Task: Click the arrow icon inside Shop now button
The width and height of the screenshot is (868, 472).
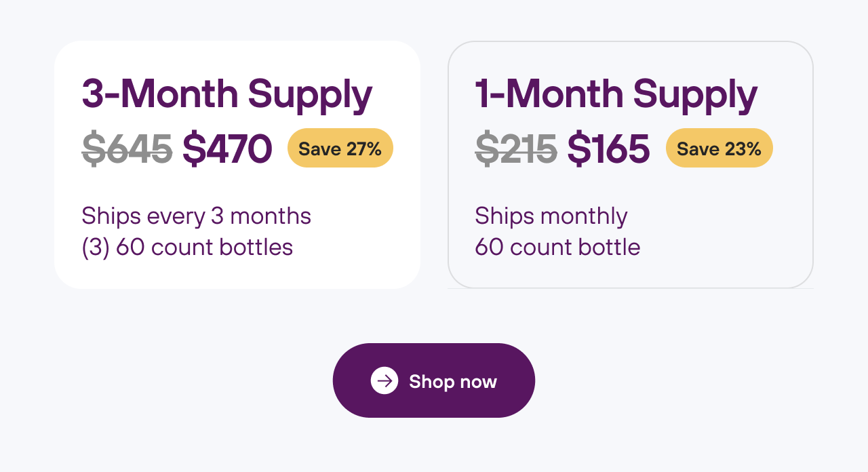Action: 384,380
